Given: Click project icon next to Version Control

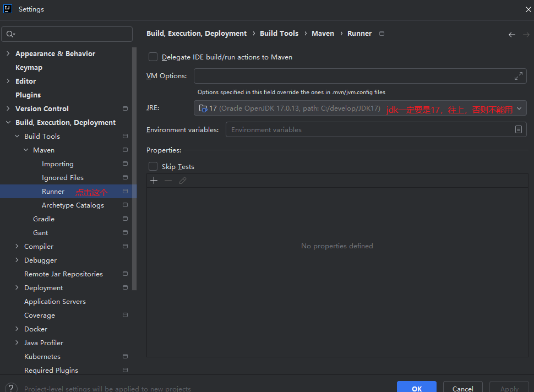Looking at the screenshot, I should pyautogui.click(x=125, y=108).
